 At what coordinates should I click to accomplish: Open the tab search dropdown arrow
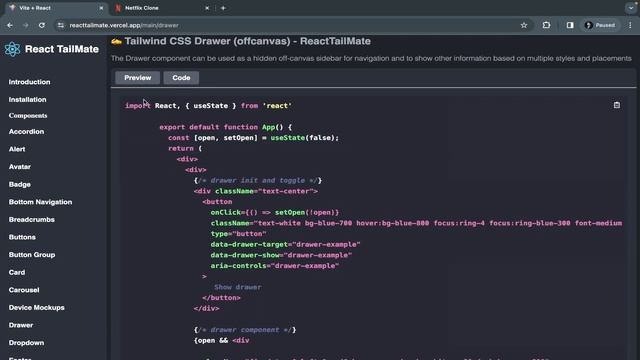click(631, 8)
